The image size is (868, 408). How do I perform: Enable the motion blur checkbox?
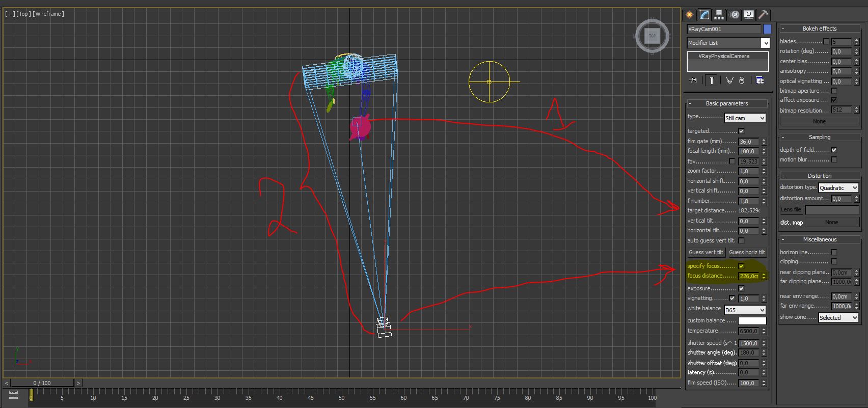(834, 160)
